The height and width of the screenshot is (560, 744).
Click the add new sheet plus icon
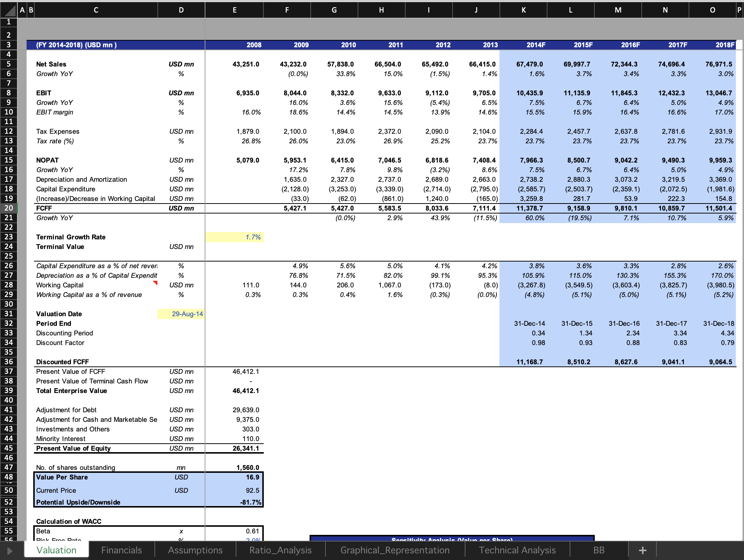(642, 550)
